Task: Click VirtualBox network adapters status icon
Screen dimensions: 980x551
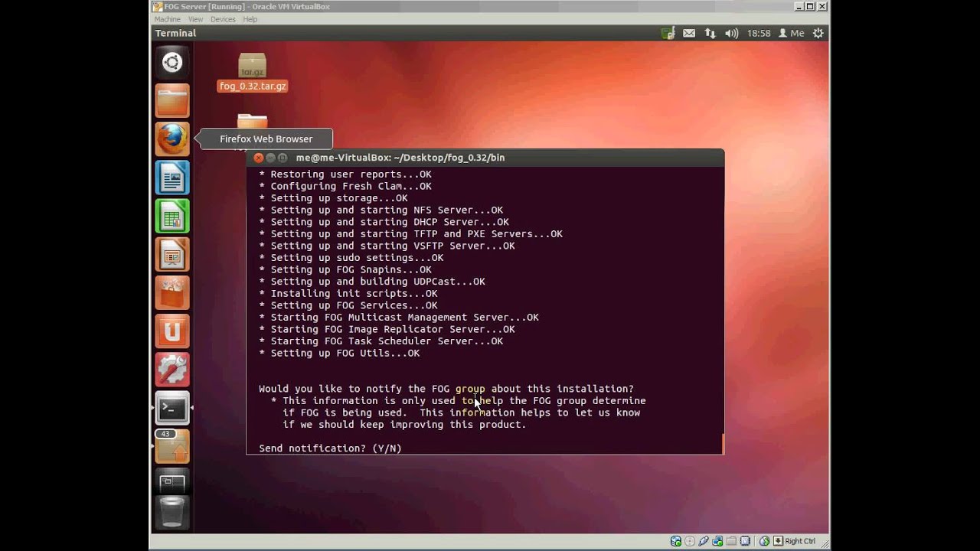Action: [x=717, y=541]
